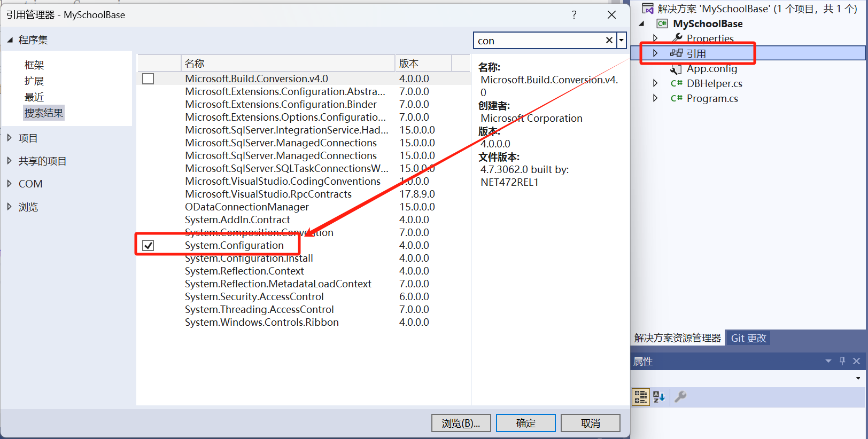Uncheck the System.Configuration checkbox
The image size is (868, 439).
click(148, 246)
